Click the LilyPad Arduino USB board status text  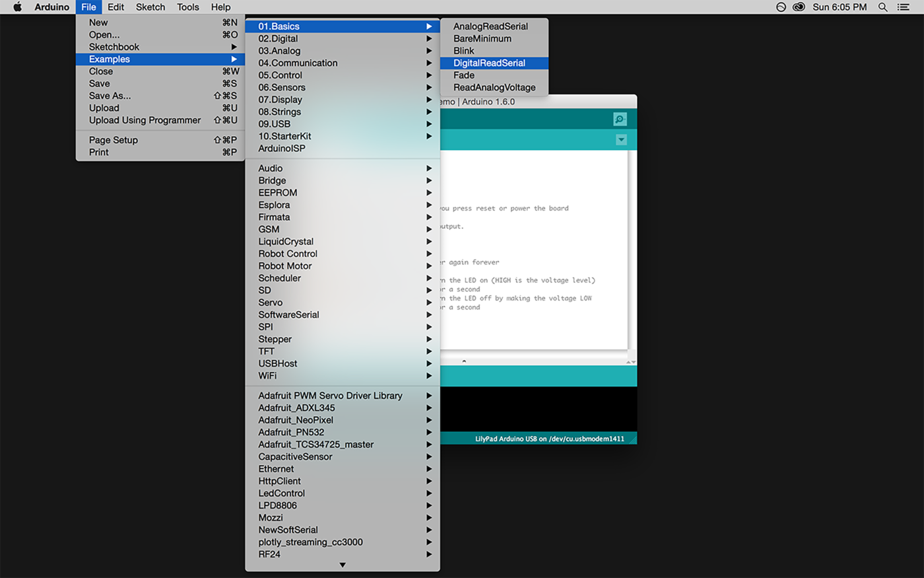point(550,439)
